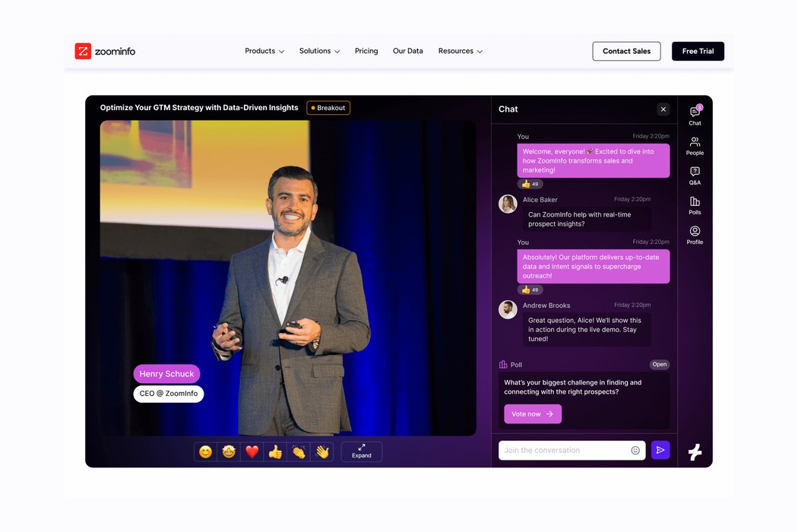Click thumbs up 49 under Welcome message
This screenshot has height=532, width=798.
click(530, 184)
